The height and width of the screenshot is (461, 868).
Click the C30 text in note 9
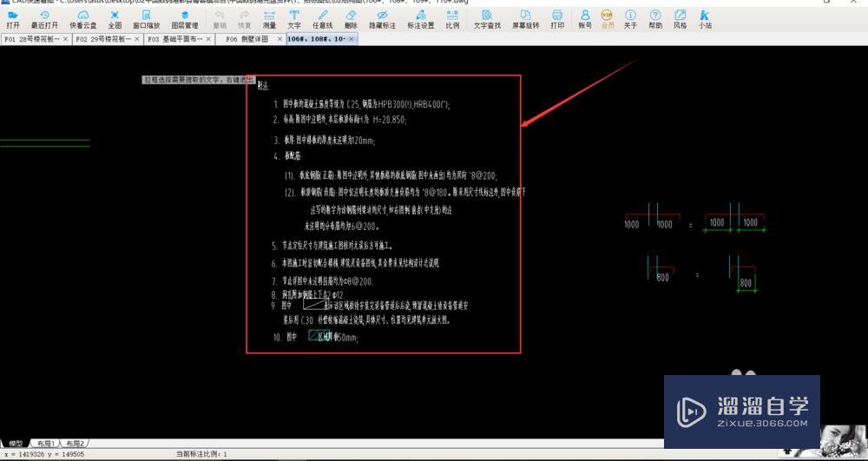click(307, 319)
